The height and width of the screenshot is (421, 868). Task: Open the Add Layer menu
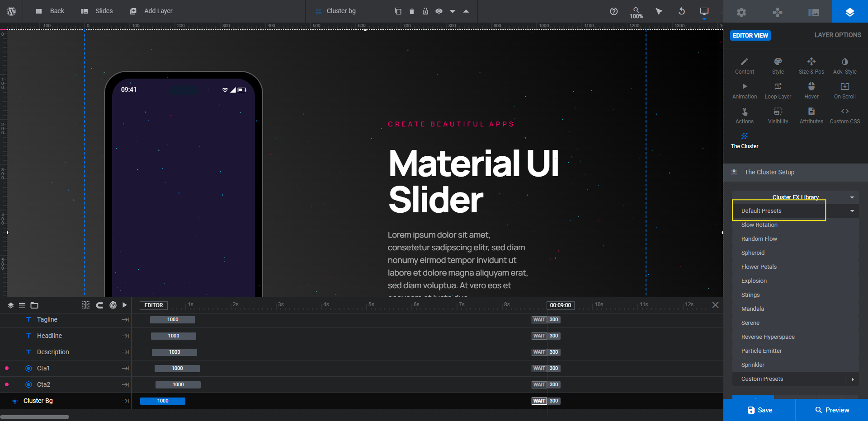pyautogui.click(x=151, y=11)
